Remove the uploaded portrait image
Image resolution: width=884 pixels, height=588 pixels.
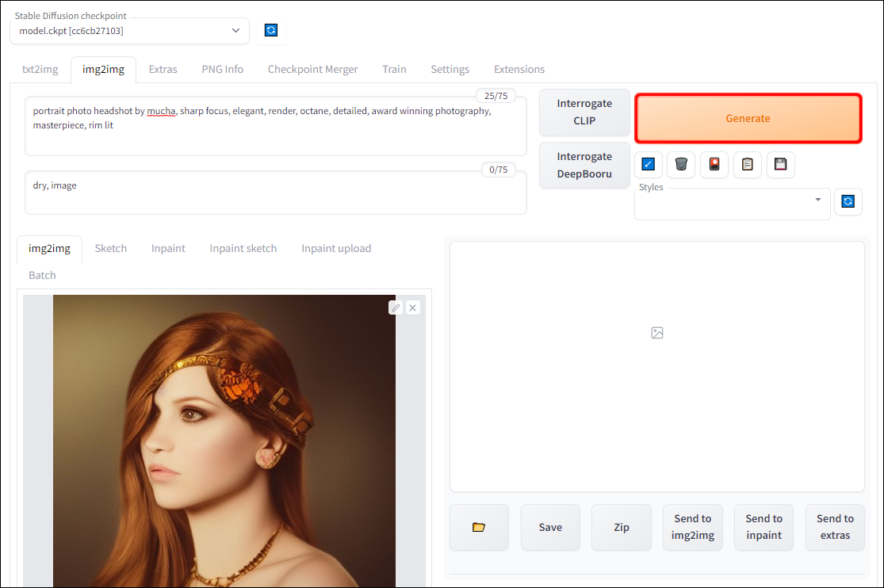point(413,307)
